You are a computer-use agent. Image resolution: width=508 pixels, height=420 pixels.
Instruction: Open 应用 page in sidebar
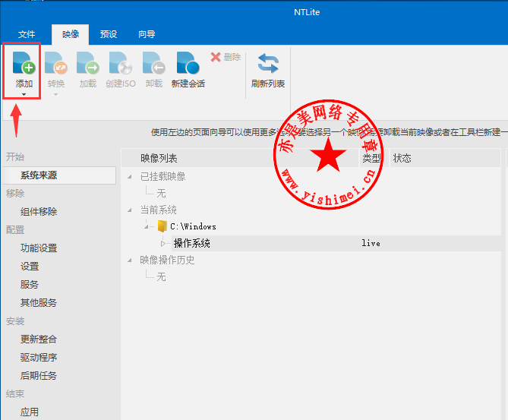(30, 412)
